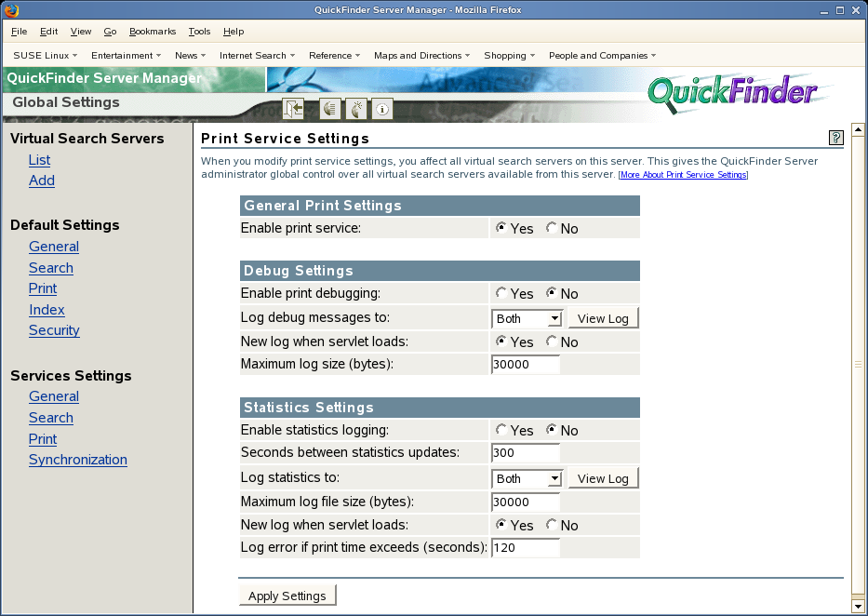Image resolution: width=868 pixels, height=616 pixels.
Task: Open the Go menu
Action: pos(110,32)
